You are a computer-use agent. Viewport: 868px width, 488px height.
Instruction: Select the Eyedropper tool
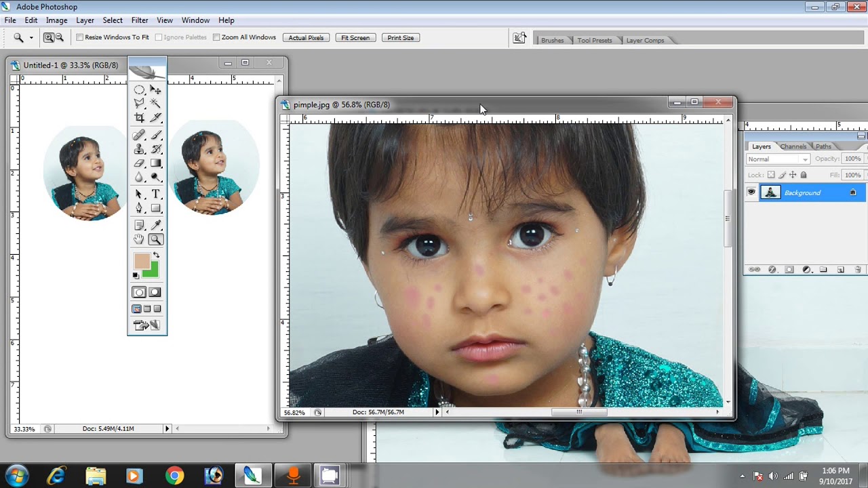[x=156, y=225]
